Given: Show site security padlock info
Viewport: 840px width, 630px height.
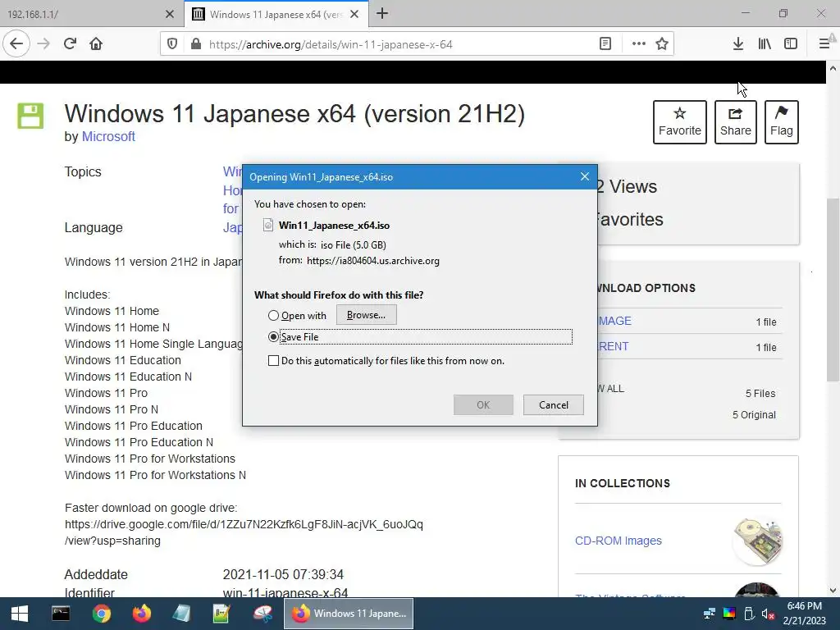Looking at the screenshot, I should click(x=195, y=44).
